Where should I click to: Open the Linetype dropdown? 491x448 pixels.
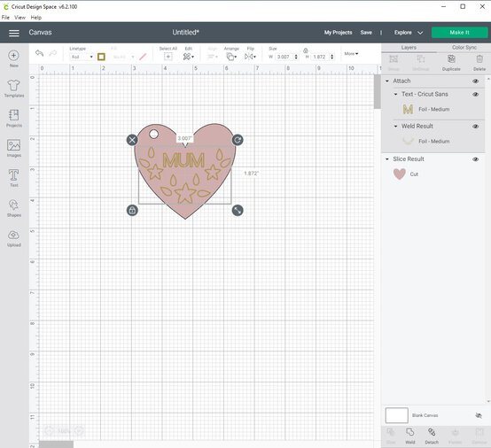pyautogui.click(x=82, y=57)
